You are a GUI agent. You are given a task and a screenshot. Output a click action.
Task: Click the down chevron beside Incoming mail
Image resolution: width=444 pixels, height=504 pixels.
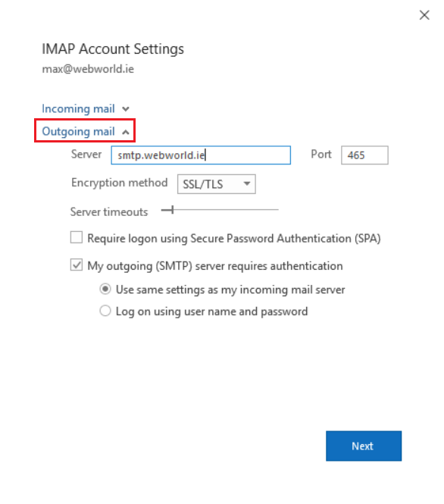click(x=126, y=109)
